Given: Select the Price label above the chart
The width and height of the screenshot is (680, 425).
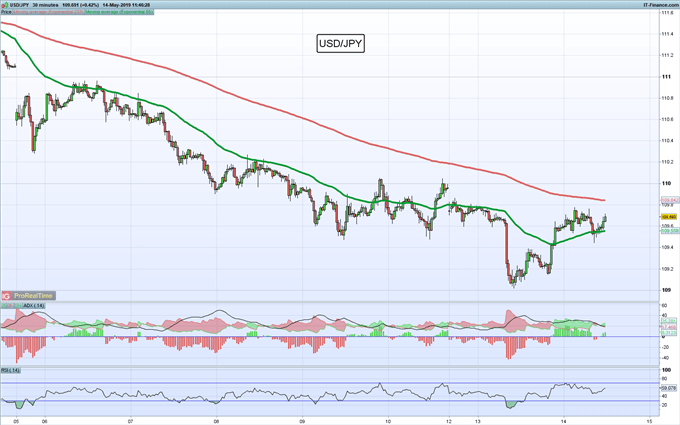Looking at the screenshot, I should 6,12.
